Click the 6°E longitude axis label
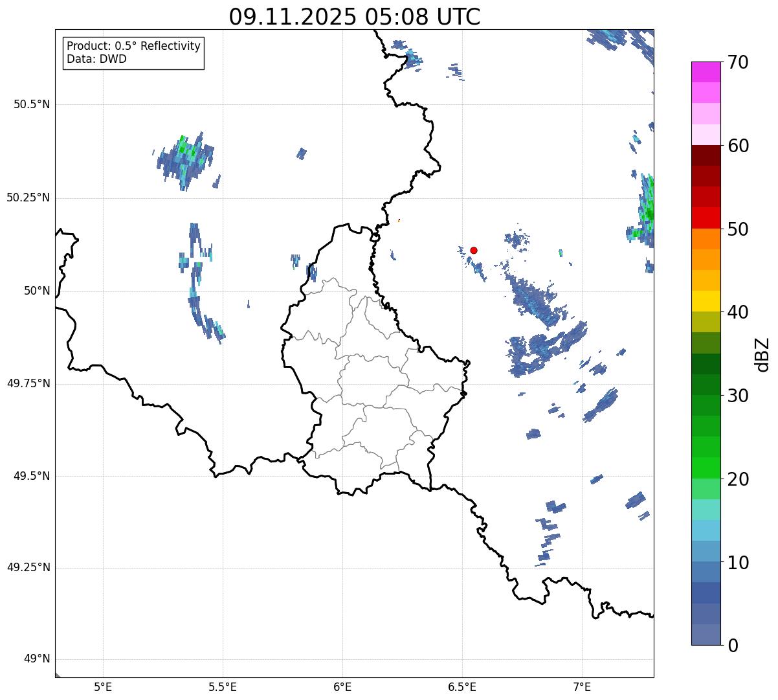The image size is (778, 700). click(x=342, y=686)
